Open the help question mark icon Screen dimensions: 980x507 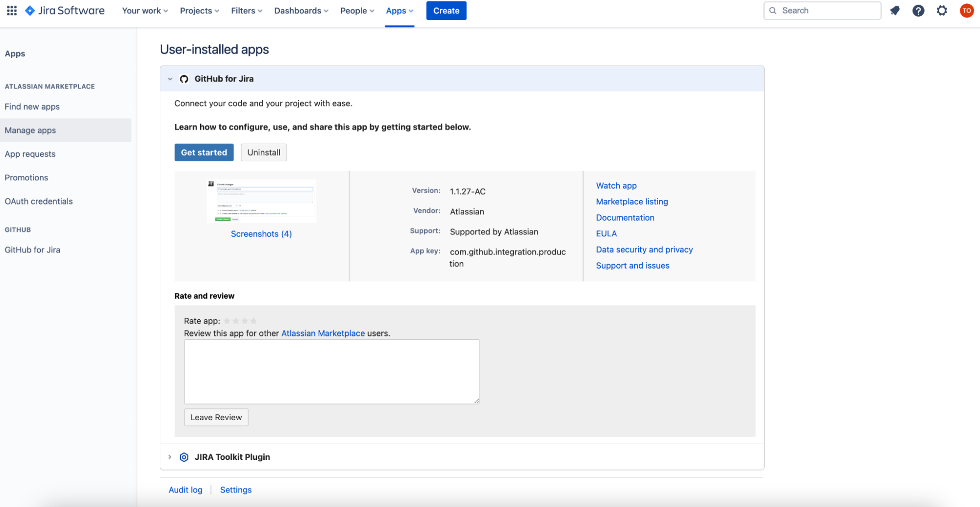[918, 10]
